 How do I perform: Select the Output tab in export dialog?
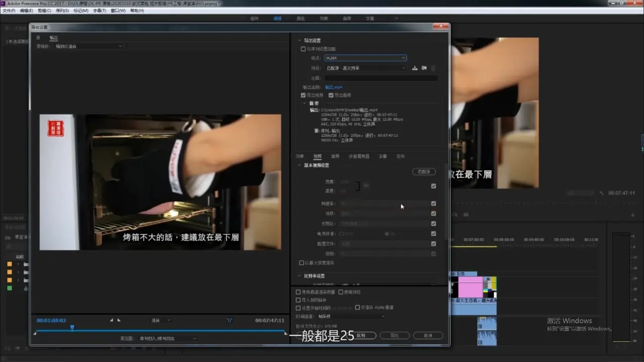pos(53,38)
